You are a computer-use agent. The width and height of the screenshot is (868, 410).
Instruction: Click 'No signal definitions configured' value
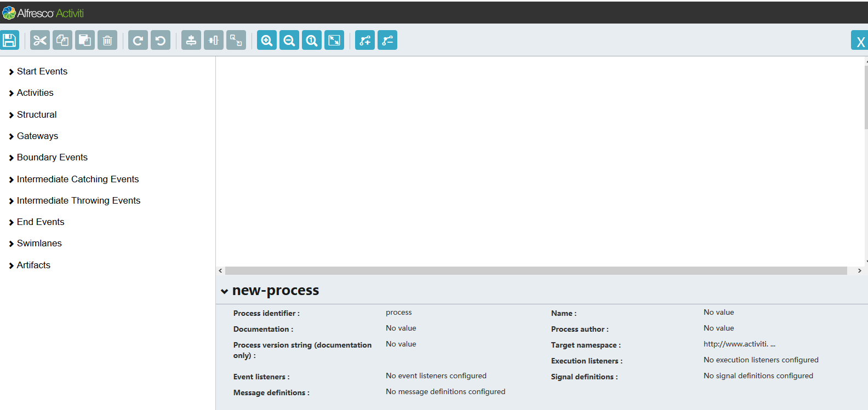tap(758, 376)
